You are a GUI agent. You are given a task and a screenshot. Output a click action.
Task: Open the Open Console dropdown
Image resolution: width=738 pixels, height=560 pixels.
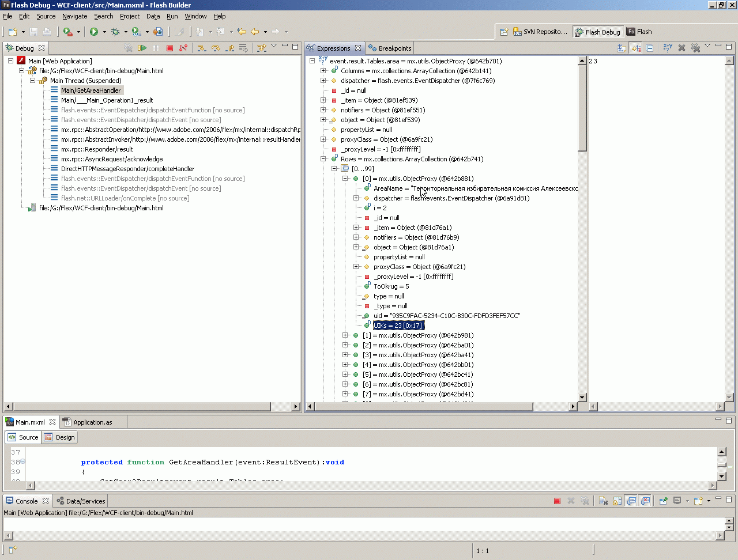(709, 501)
